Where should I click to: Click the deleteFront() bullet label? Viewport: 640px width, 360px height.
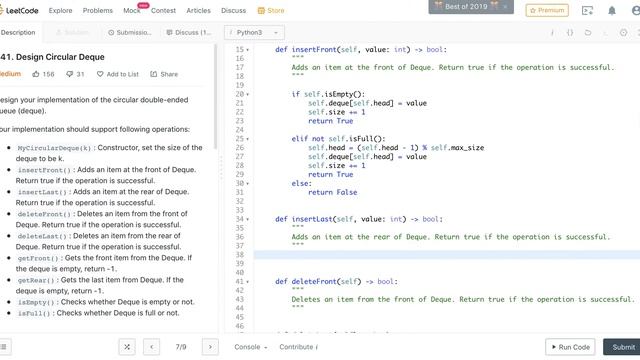[x=44, y=214]
